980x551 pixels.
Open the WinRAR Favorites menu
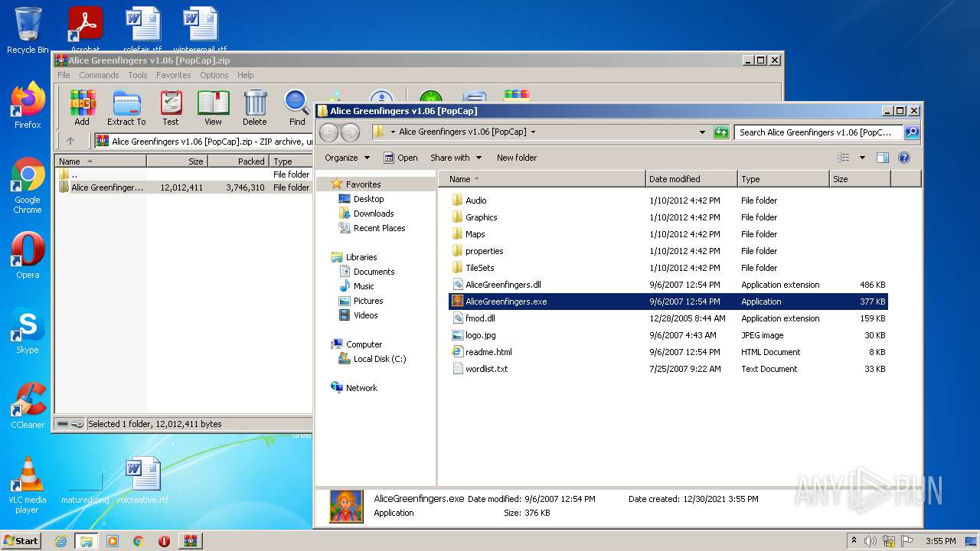174,75
